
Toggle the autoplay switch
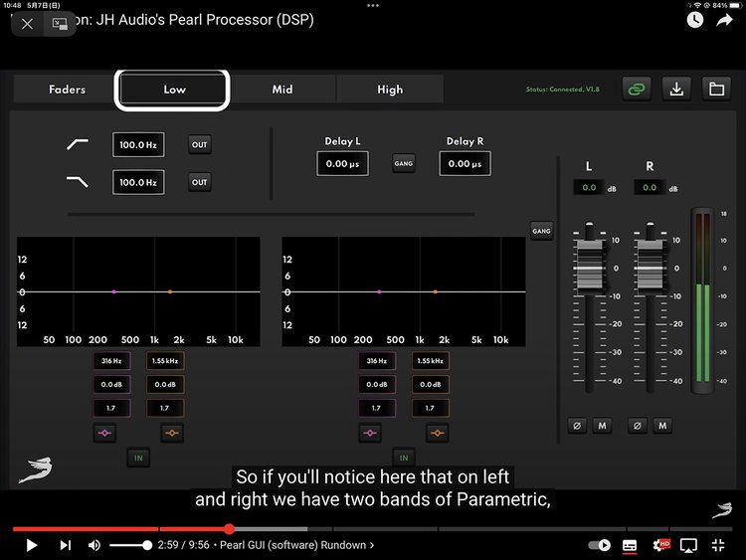point(599,545)
